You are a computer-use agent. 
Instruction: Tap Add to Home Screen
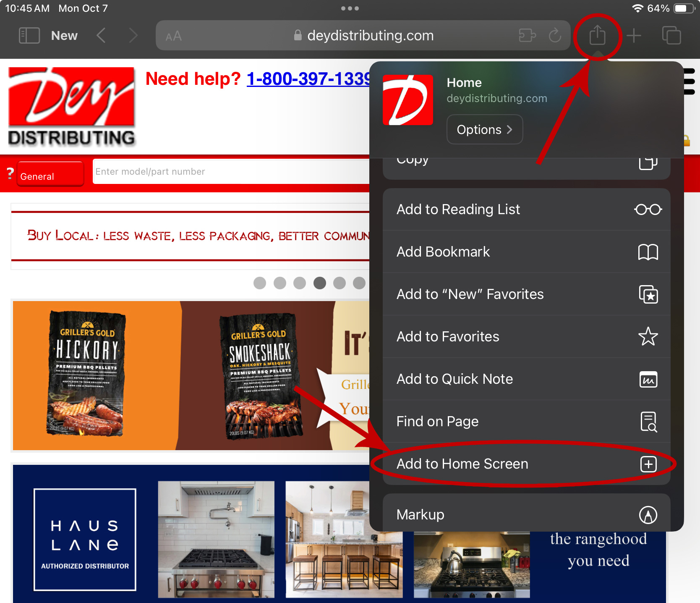coord(526,464)
